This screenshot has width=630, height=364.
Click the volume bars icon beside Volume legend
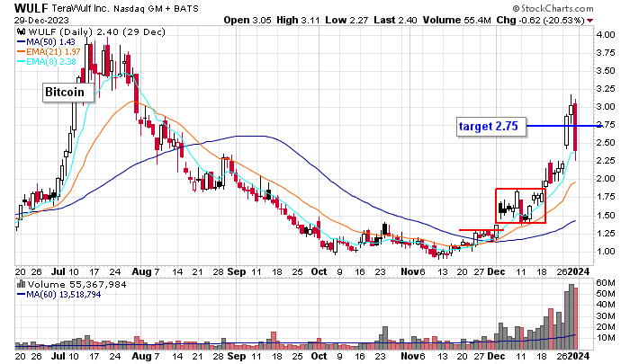pos(21,285)
